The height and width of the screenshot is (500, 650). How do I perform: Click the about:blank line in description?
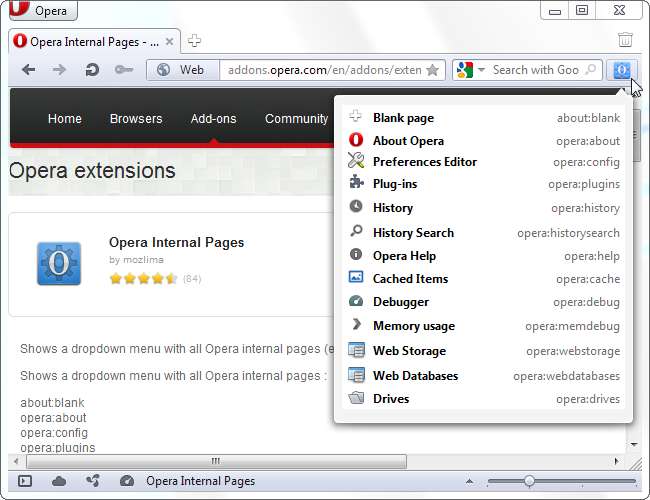[x=52, y=403]
